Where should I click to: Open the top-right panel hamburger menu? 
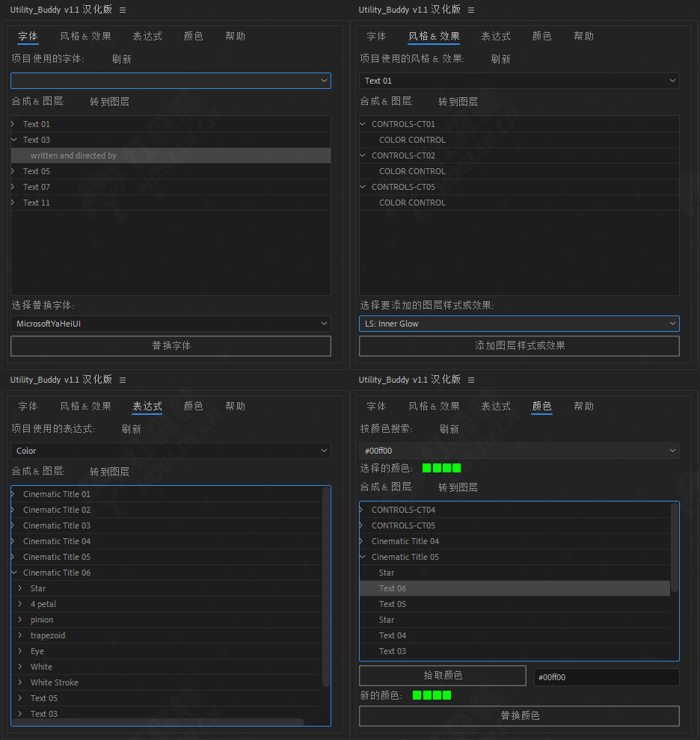pos(471,10)
